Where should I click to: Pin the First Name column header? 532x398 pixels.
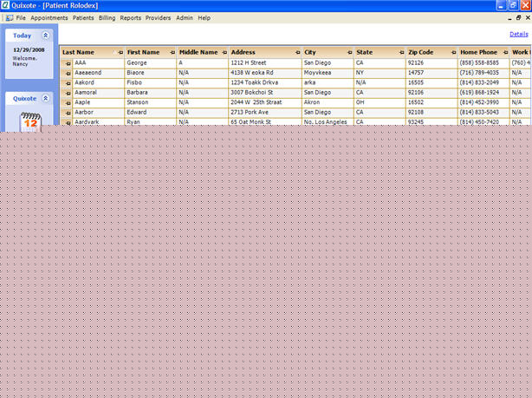172,53
